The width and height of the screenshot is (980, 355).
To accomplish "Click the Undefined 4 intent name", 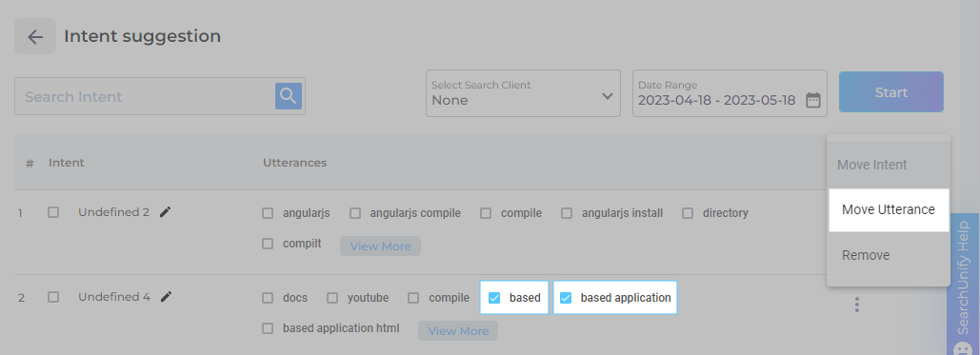I will (114, 297).
